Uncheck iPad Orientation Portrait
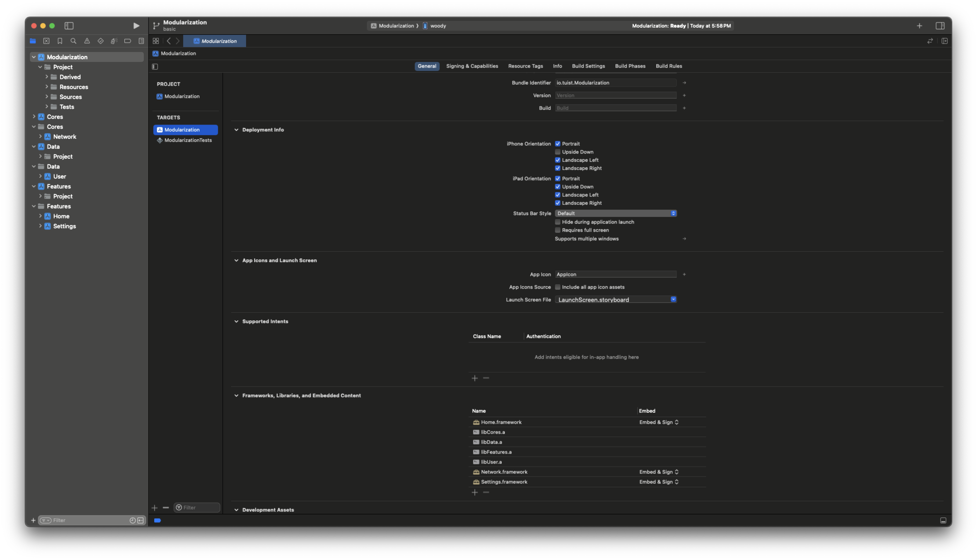 tap(557, 179)
